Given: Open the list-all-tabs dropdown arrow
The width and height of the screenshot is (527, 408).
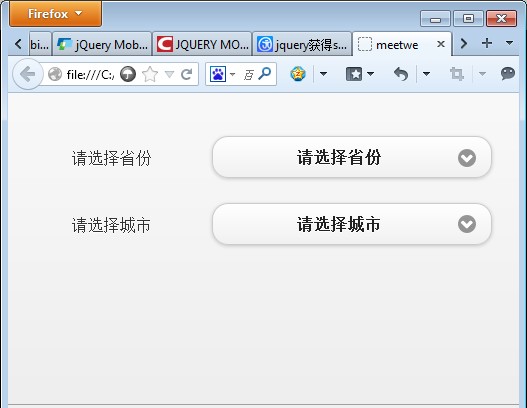Looking at the screenshot, I should click(509, 43).
